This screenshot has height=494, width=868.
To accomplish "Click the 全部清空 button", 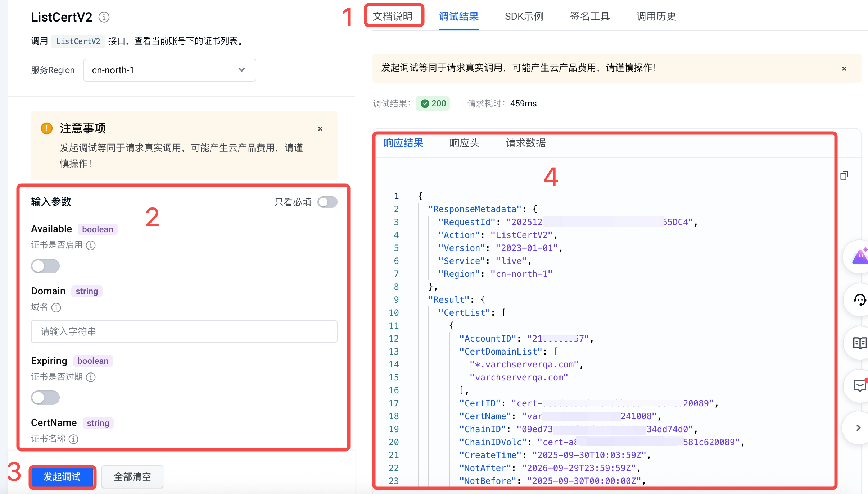I will point(132,477).
